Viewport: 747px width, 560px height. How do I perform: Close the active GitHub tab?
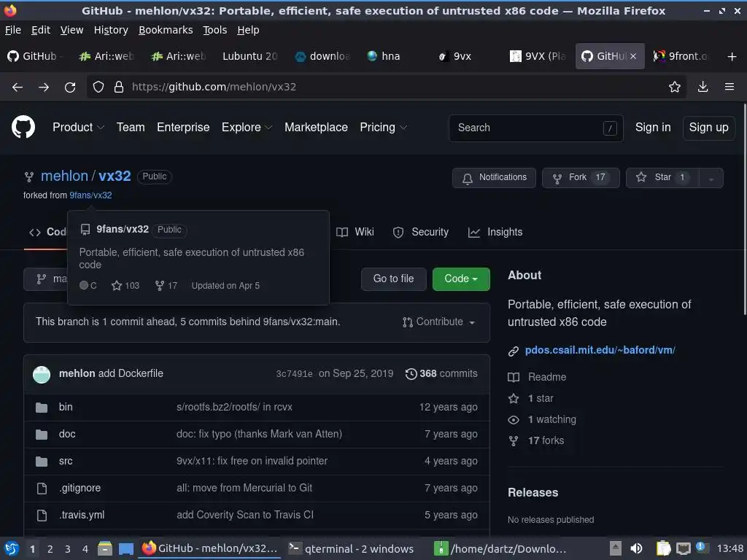[633, 56]
